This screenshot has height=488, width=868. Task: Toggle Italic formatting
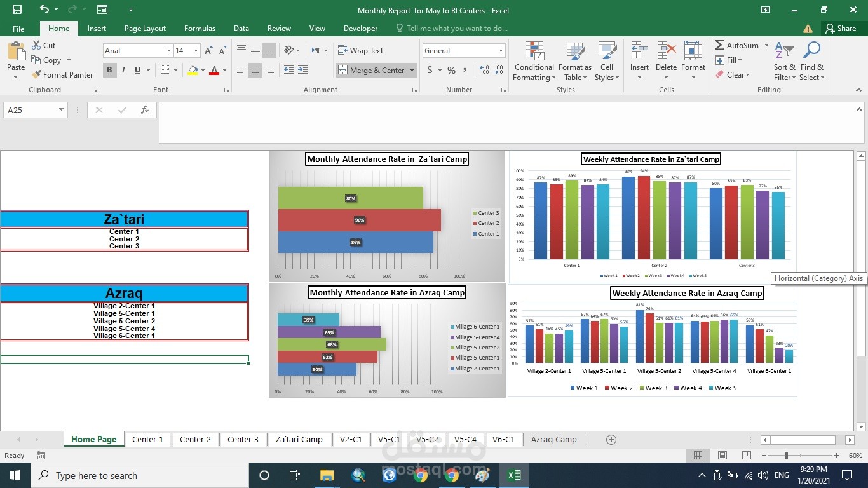pos(123,70)
